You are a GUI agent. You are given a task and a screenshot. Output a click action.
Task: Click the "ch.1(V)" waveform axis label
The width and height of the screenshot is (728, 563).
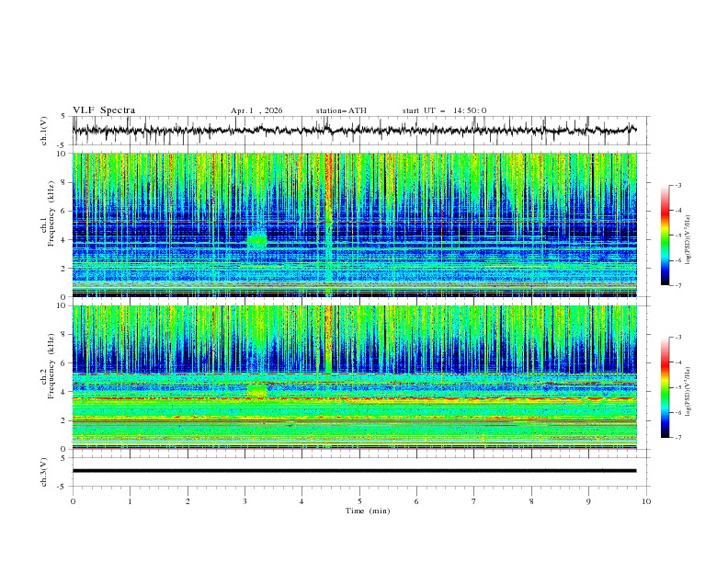click(44, 131)
